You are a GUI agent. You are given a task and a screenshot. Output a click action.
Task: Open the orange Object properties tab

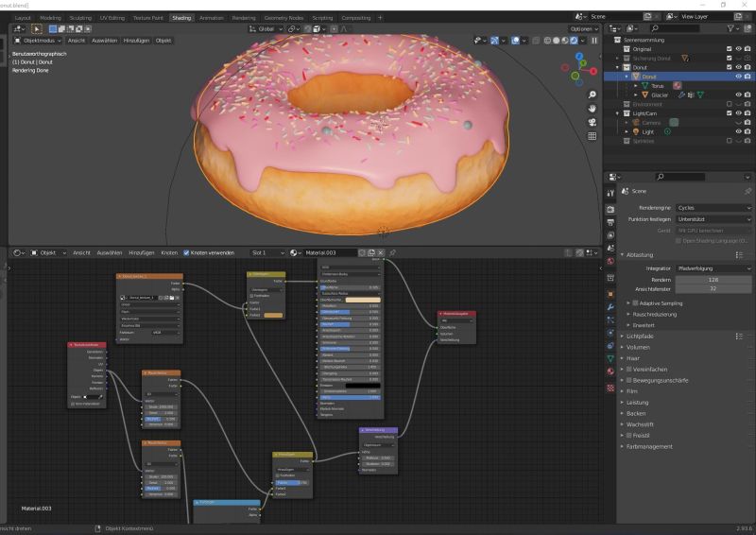click(x=610, y=294)
